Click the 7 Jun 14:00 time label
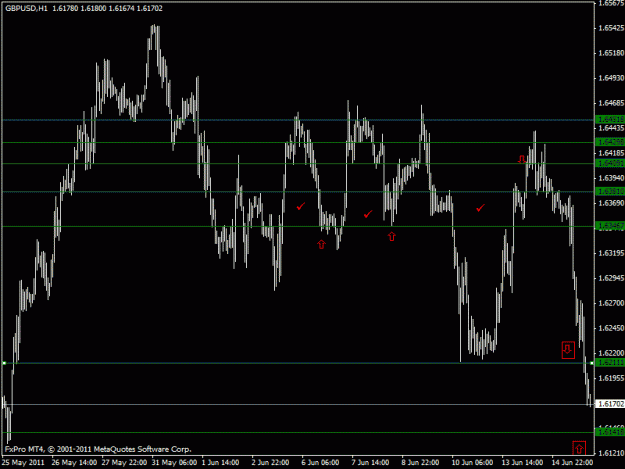Viewport: 625px width, 469px height. 370,463
